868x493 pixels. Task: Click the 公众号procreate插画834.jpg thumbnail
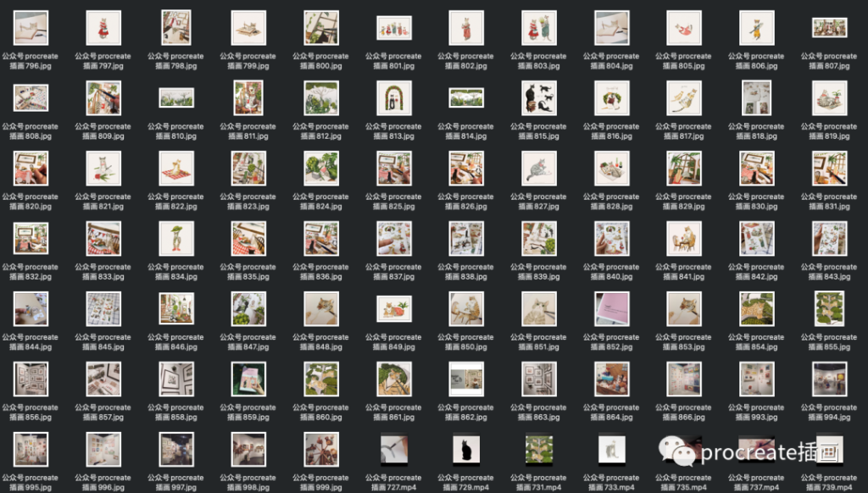click(x=175, y=238)
